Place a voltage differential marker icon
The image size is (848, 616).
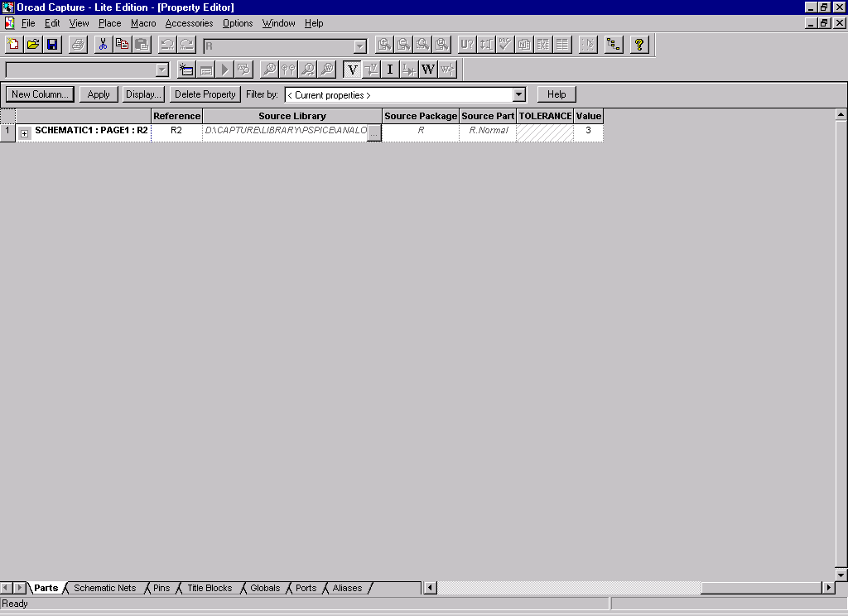click(289, 70)
